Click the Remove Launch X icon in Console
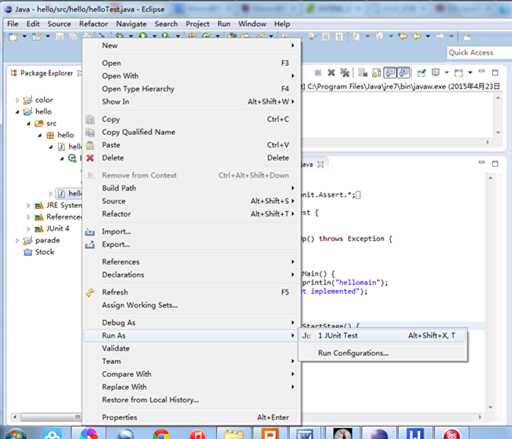The width and height of the screenshot is (512, 439). click(x=331, y=72)
